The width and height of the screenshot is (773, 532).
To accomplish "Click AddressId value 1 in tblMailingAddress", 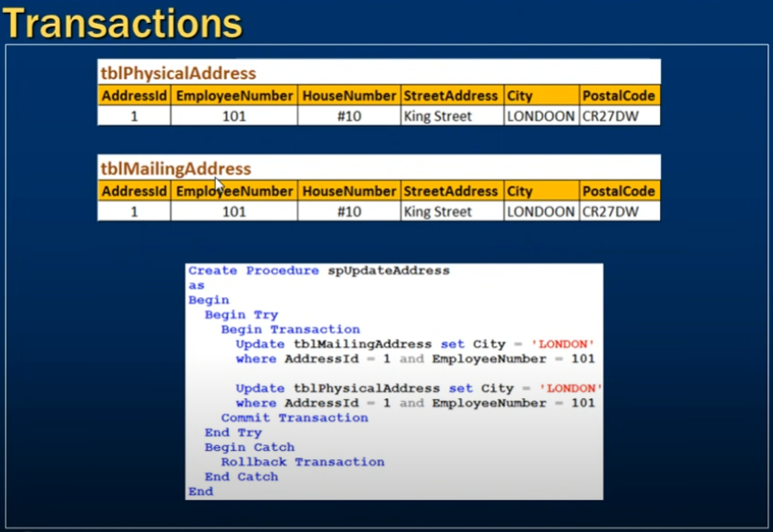I will click(x=134, y=212).
